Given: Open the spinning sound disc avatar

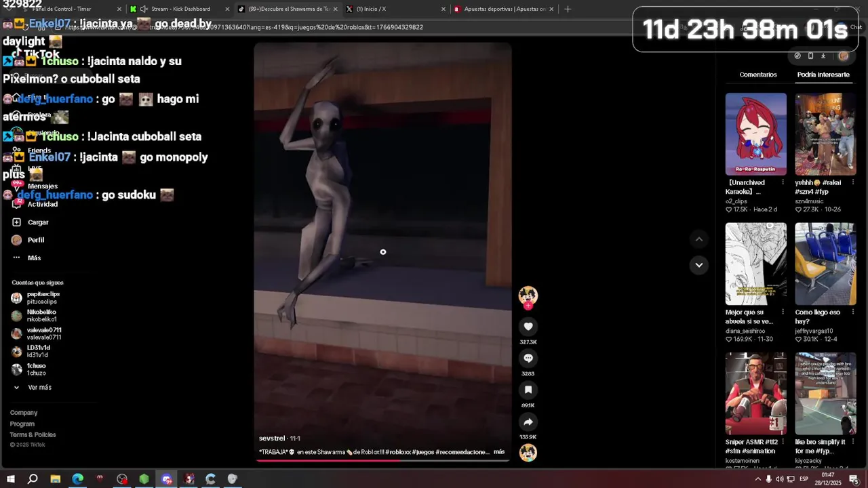Looking at the screenshot, I should pyautogui.click(x=528, y=453).
